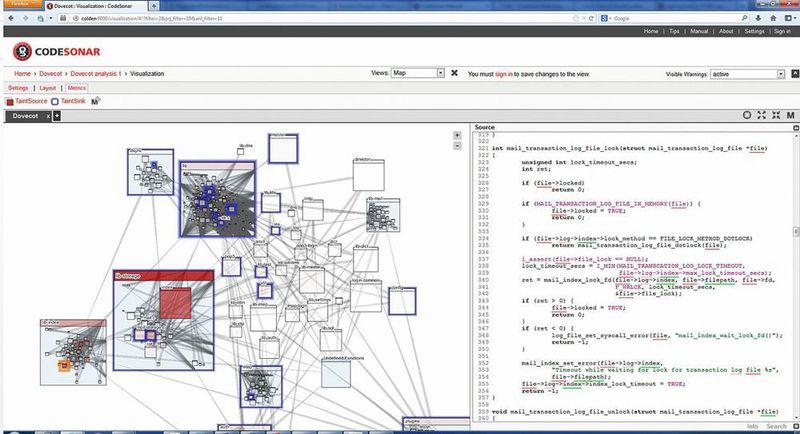Reload the page with the refresh icon
Screen dimensions: 800x434
tap(591, 18)
